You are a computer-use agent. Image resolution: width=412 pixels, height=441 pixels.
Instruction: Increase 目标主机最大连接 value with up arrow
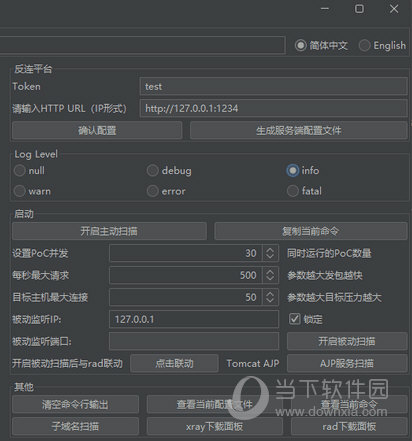[270, 294]
